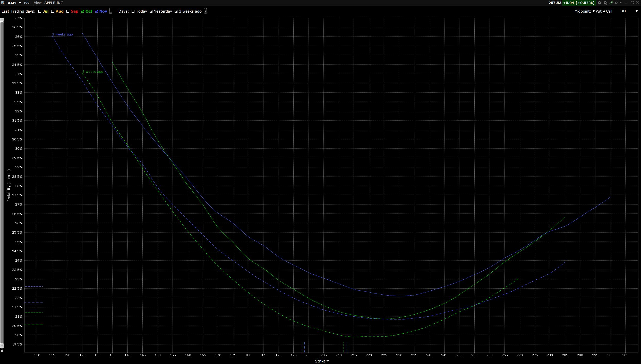Screen dimensions: 641x364
Task: Click the 305 strike axis label
Action: tap(625, 355)
